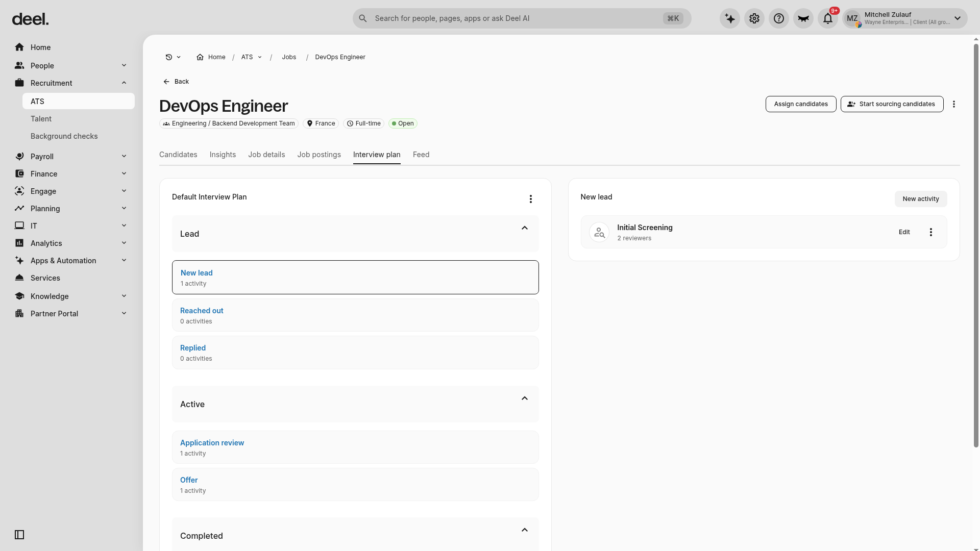Click the Payroll sidebar icon
The height and width of the screenshot is (551, 980).
[x=19, y=157]
